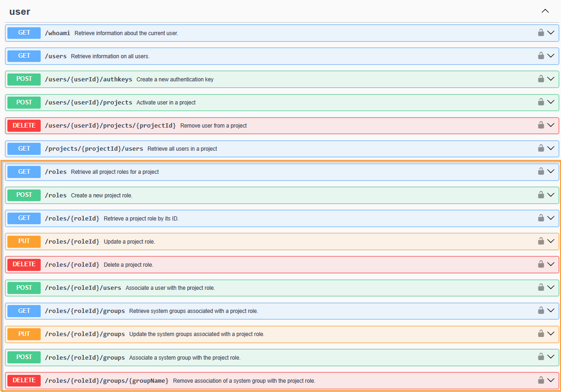Click 'Activate user in a project' text

coord(166,103)
